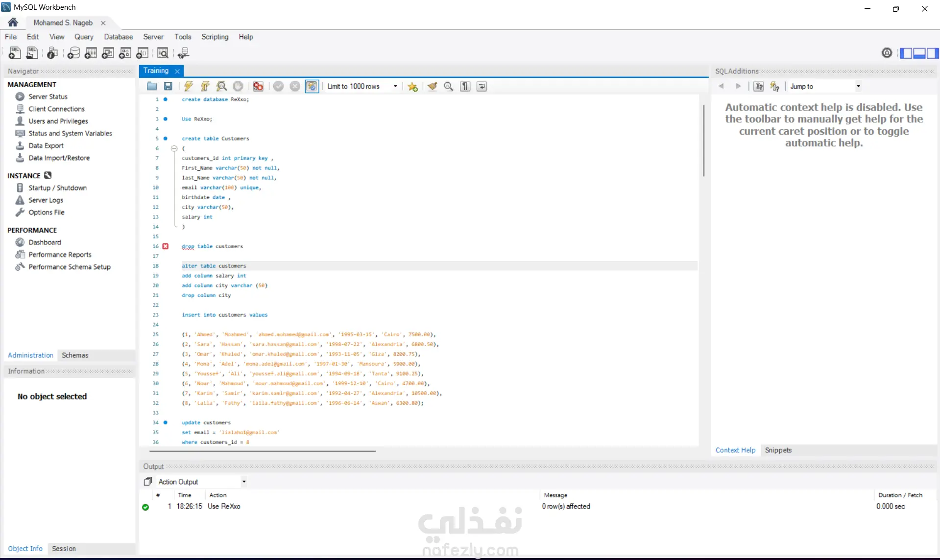The image size is (940, 560).
Task: Click Create new stored procedure icon
Action: click(x=125, y=53)
